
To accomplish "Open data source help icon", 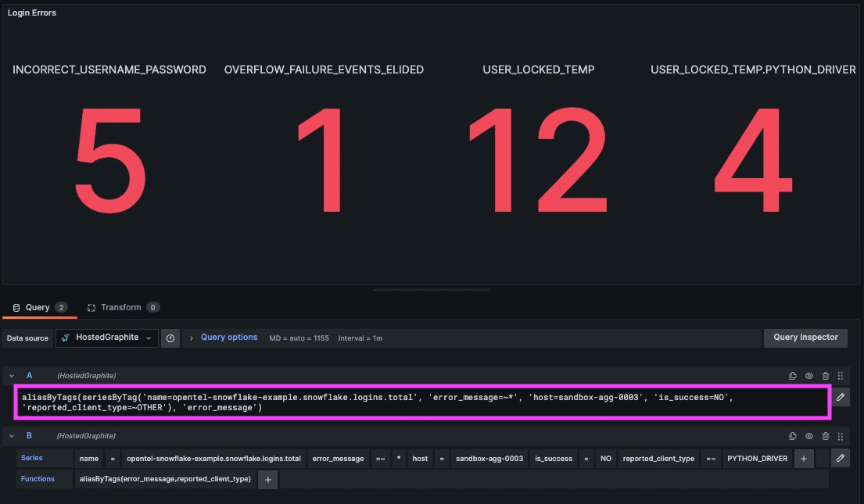I will [170, 338].
